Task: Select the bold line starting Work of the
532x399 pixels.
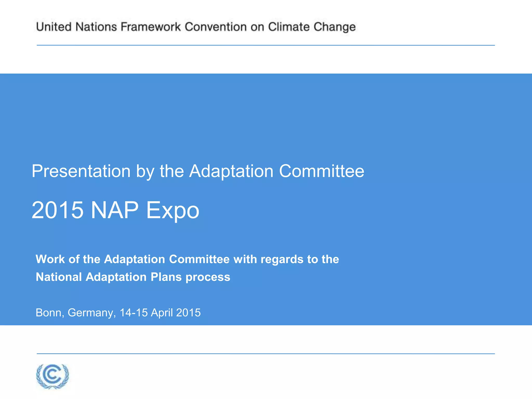Action: click(x=187, y=259)
